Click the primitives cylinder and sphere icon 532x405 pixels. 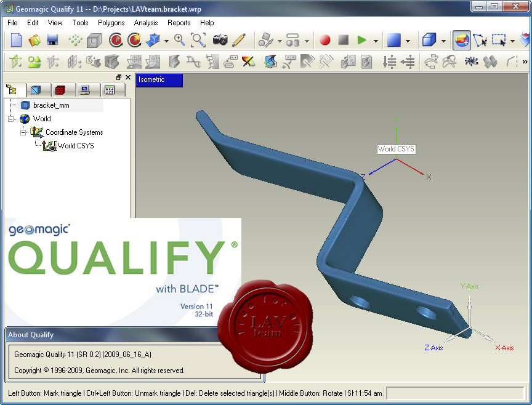[292, 40]
